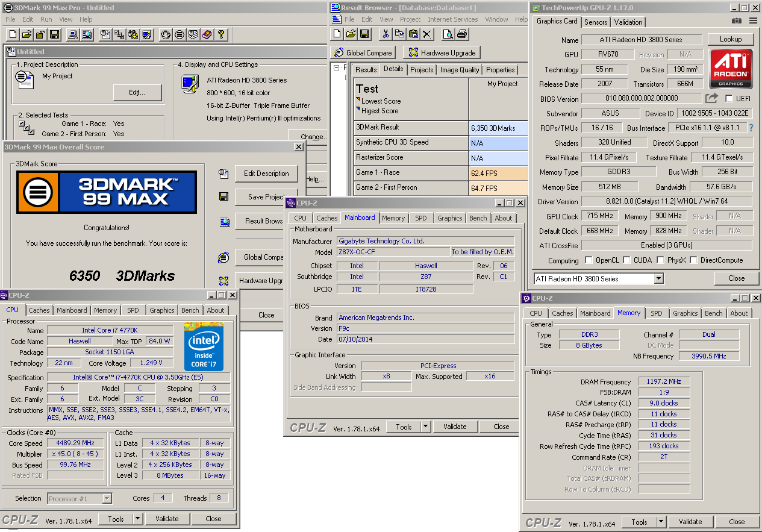Screen dimensions: 762x532
Task: Click New project icon in 3DMark toolbar
Action: pos(11,34)
